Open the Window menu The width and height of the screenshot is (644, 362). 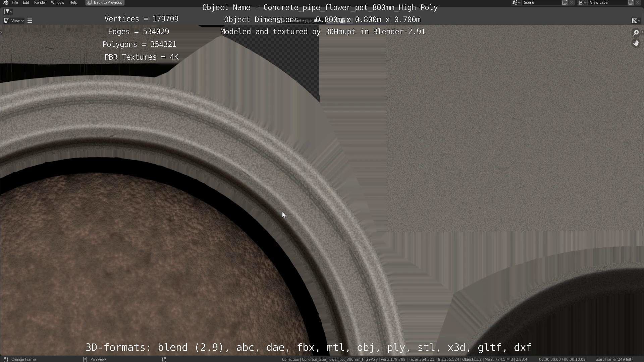[x=57, y=3]
